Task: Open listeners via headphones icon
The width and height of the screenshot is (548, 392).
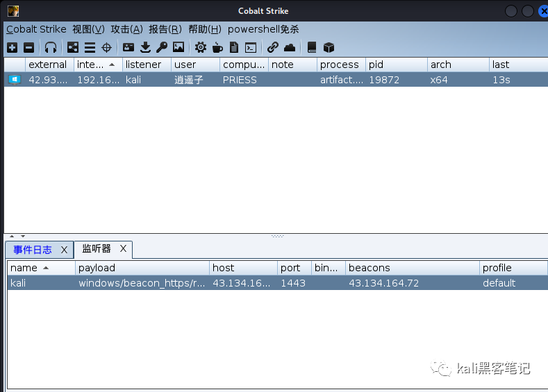Action: click(x=51, y=47)
